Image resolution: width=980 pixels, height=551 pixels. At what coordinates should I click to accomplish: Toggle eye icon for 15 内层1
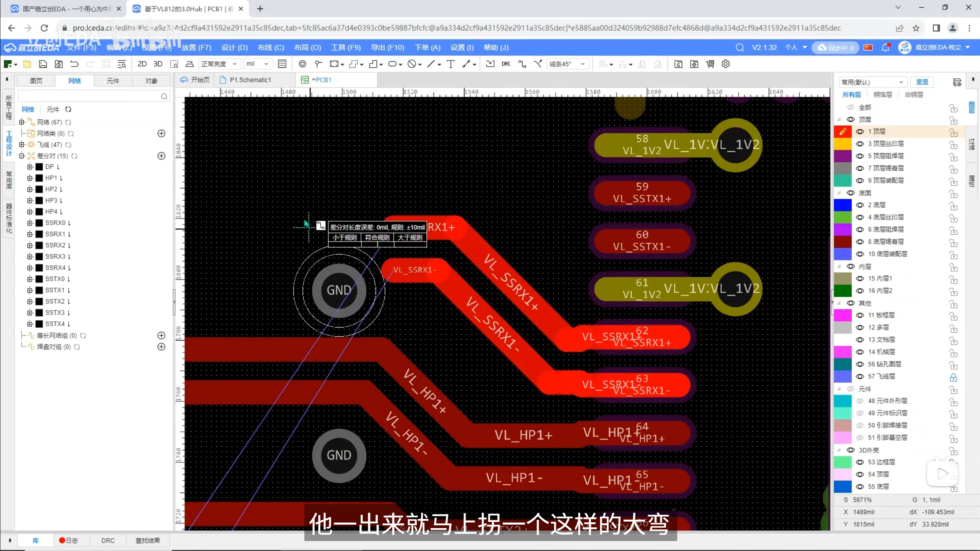(x=860, y=279)
